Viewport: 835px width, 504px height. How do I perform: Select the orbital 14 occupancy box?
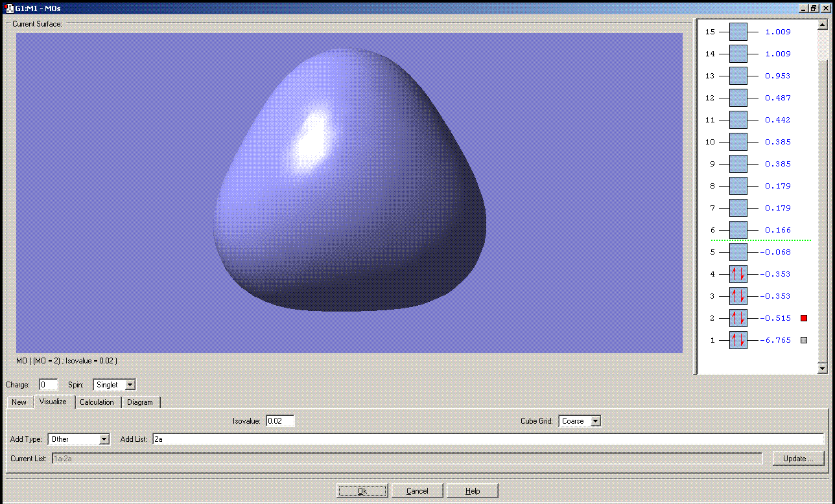tap(738, 54)
